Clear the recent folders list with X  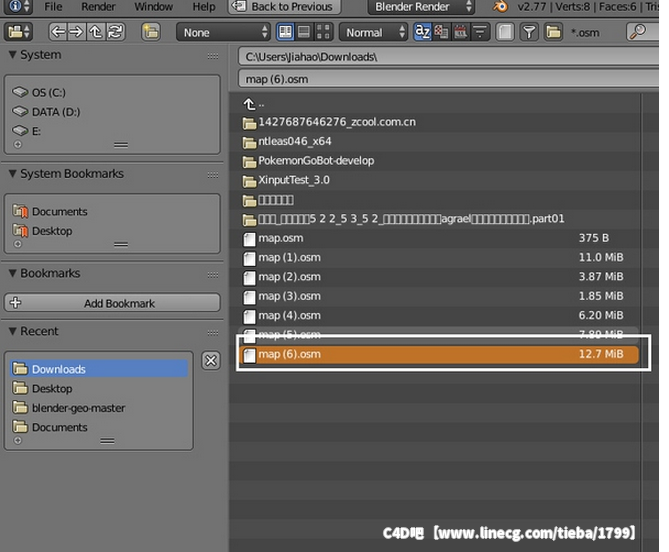(x=211, y=361)
